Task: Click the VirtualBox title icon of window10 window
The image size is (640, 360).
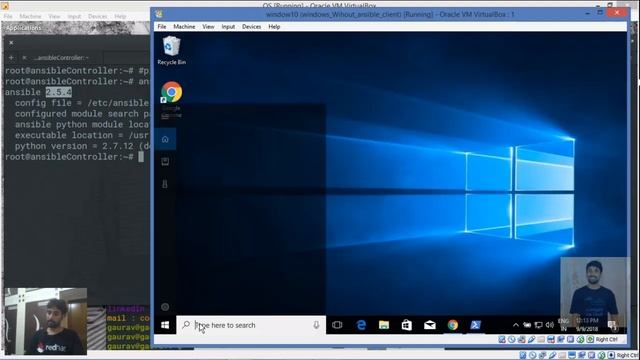Action: [159, 14]
